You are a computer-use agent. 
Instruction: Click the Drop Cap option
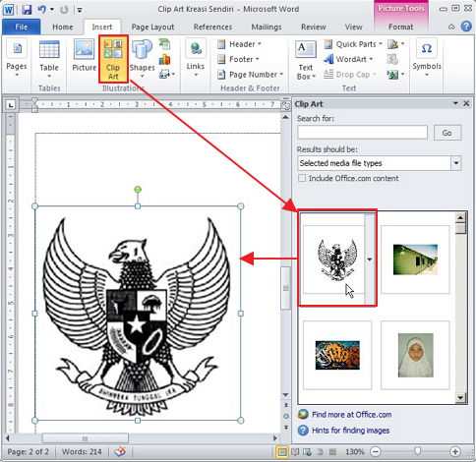coord(349,75)
